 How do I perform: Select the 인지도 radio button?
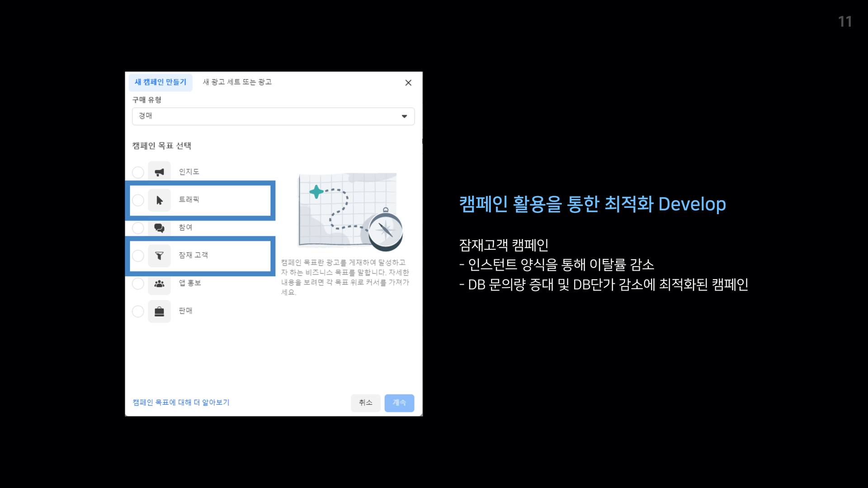pos(138,172)
